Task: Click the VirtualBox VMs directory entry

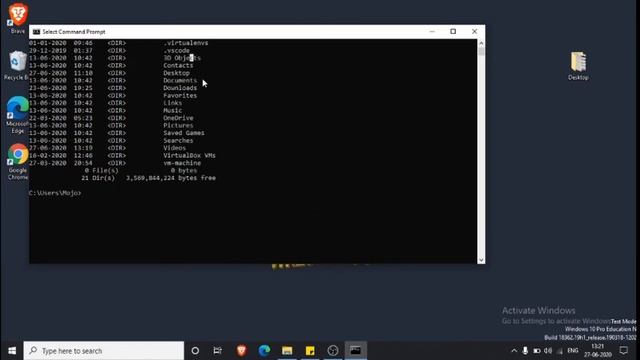Action: pos(189,156)
